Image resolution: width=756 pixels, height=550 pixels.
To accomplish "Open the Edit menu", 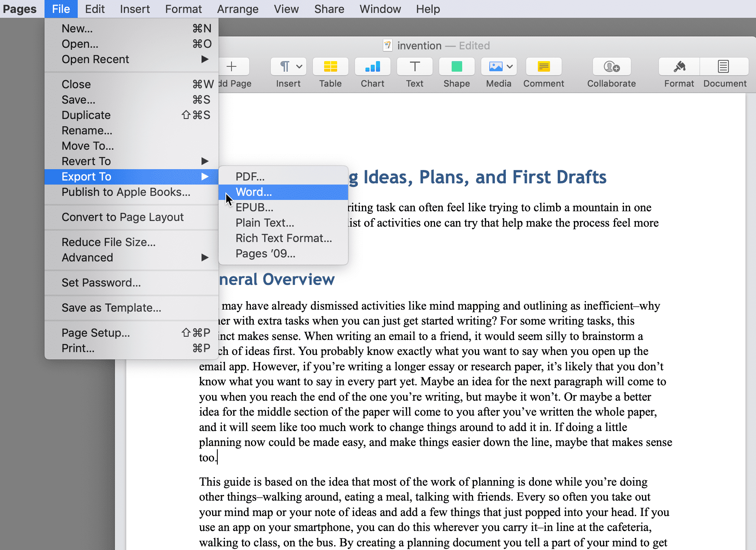I will click(95, 9).
